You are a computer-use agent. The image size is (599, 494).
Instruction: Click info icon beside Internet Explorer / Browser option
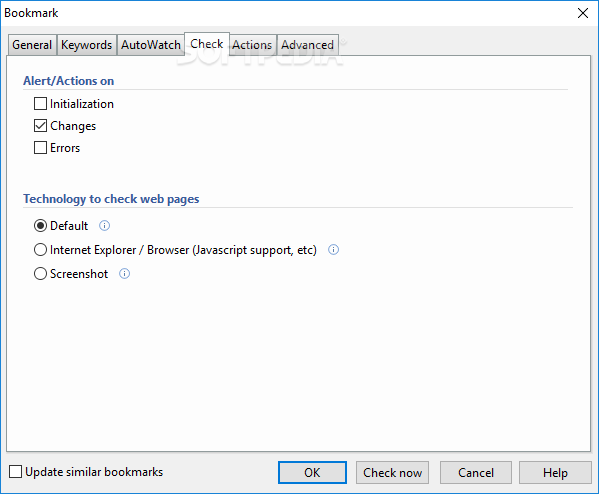pyautogui.click(x=333, y=250)
